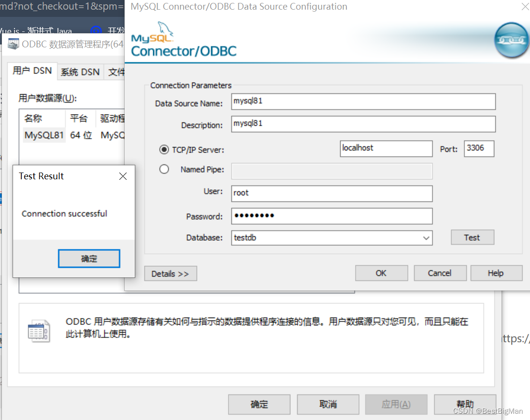Open the Database dropdown arrow

(426, 238)
